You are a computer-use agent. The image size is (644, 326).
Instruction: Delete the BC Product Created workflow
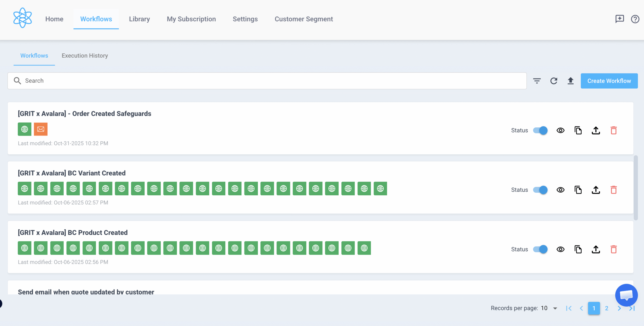tap(614, 249)
